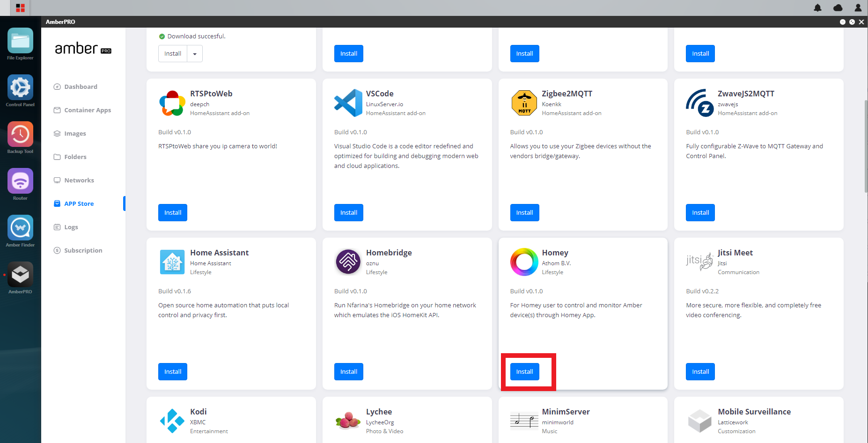Install VSCode
868x443 pixels.
coord(349,212)
